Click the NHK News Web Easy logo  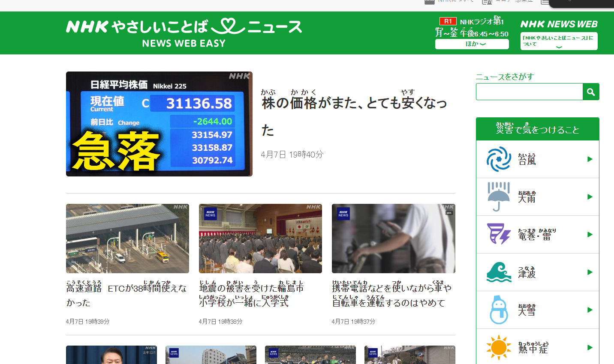(184, 33)
